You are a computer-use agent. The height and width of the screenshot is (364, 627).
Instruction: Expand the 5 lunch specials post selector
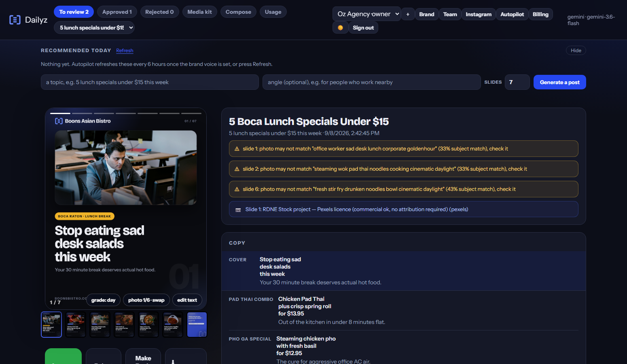[94, 28]
